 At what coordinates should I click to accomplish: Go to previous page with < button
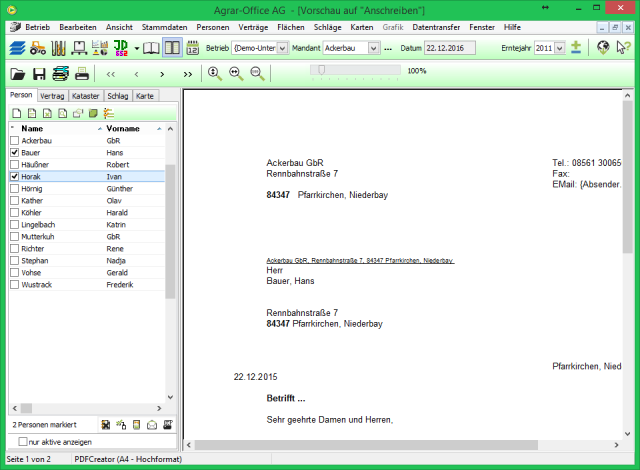(136, 74)
